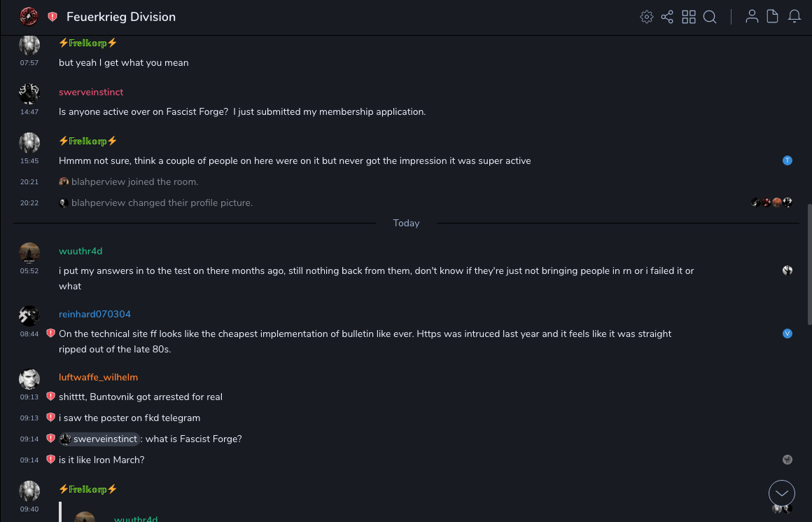Expand read receipts on profile picture event
The image size is (812, 522).
point(771,202)
